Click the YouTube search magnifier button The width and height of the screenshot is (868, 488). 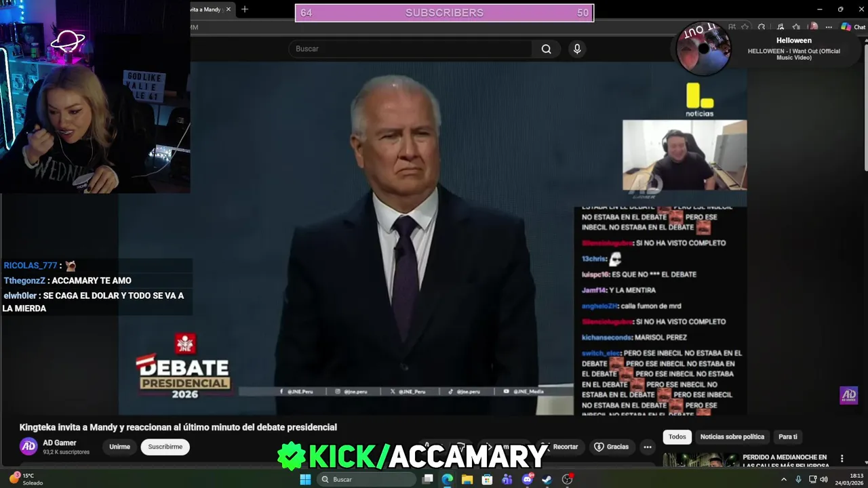[x=546, y=49]
